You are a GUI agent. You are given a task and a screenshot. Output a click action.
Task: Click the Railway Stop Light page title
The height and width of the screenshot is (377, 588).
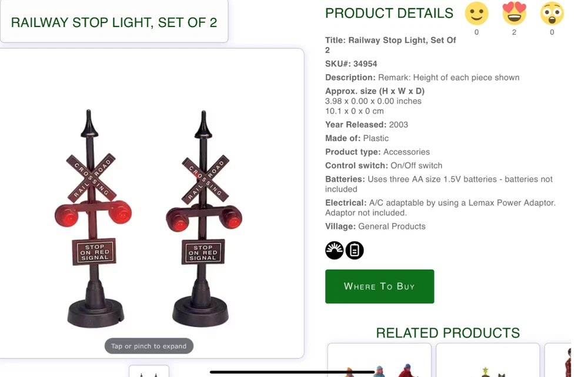[x=114, y=22]
